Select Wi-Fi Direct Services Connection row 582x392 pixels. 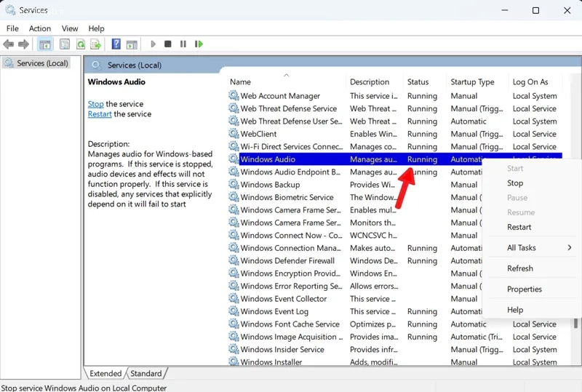click(x=395, y=147)
